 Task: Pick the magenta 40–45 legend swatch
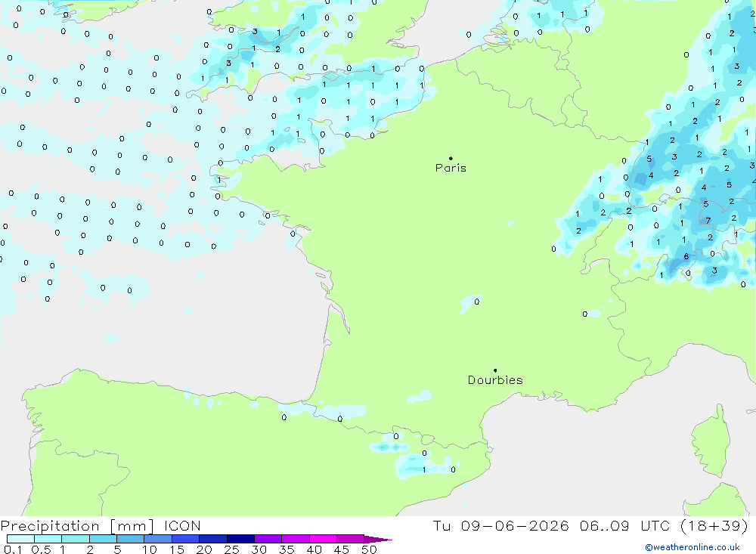point(323,539)
